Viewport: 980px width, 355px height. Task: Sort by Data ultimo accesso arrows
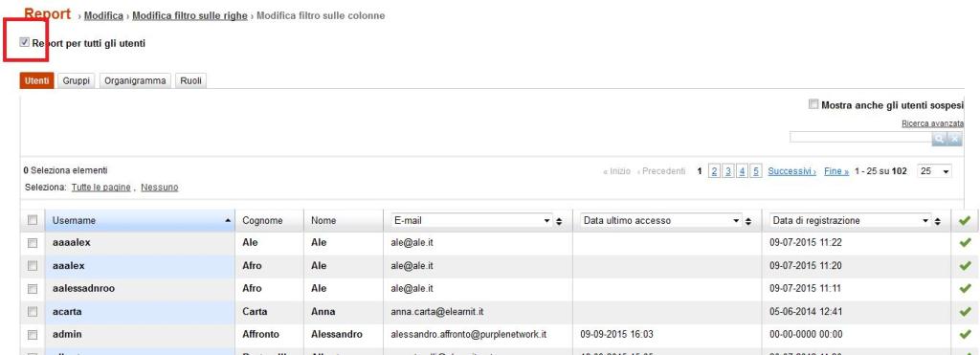(x=747, y=221)
